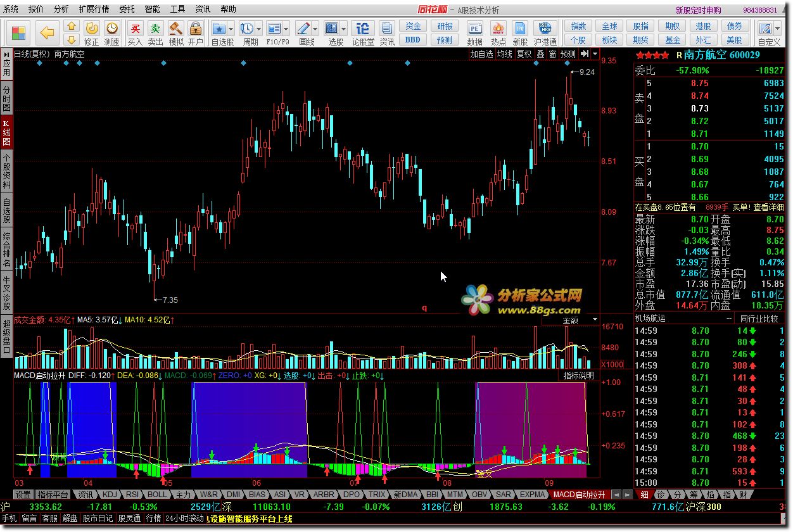Toggle the 复权 price adjustment button
793x532 pixels.
(x=524, y=54)
